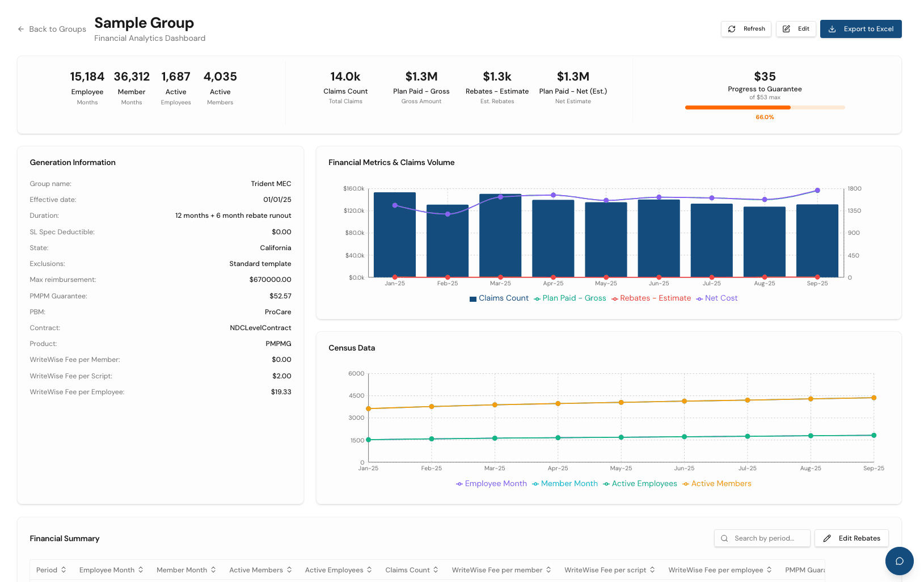Click the $1.3k Rebates - Estimate value
Viewport: 924px width, 582px height.
[x=497, y=77]
